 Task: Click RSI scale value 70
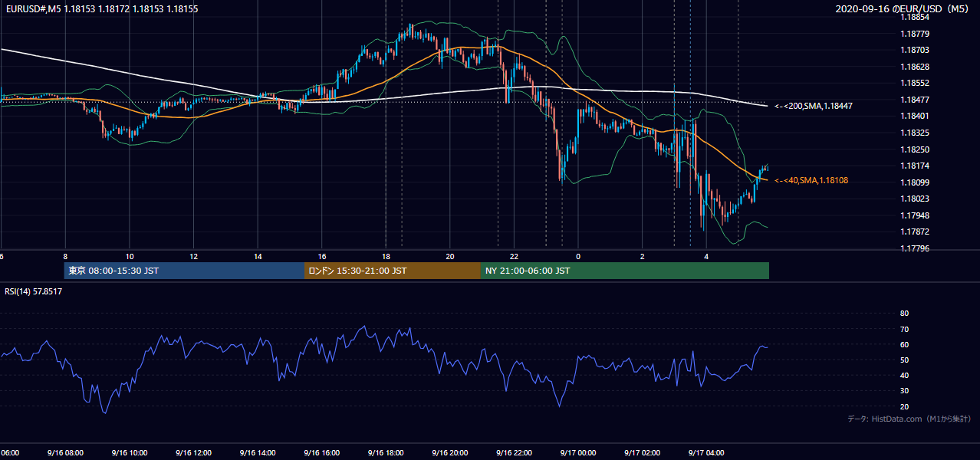pos(904,329)
